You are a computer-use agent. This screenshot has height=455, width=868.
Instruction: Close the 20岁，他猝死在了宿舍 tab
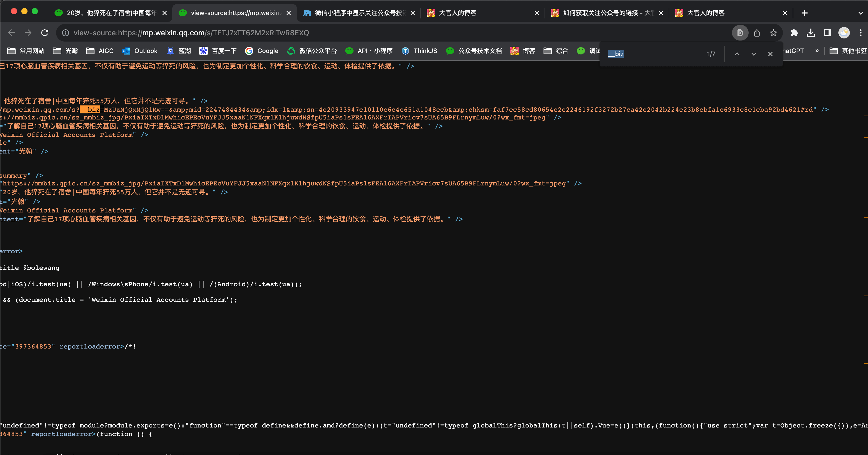[x=164, y=13]
